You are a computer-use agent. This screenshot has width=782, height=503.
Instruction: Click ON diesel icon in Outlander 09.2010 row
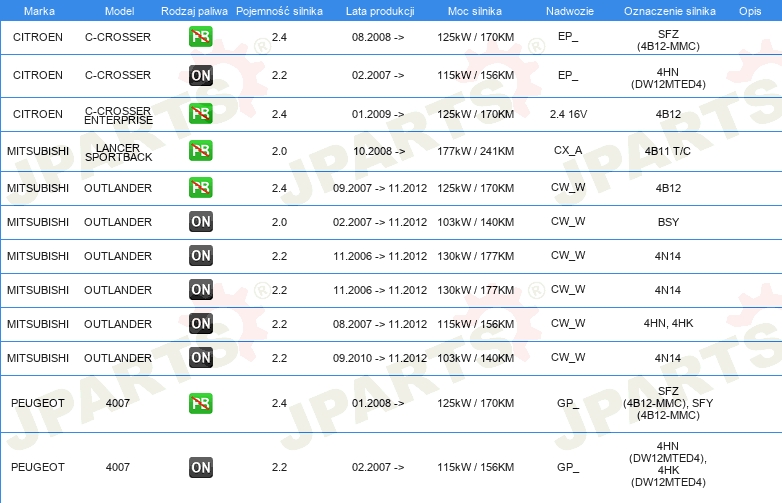200,357
